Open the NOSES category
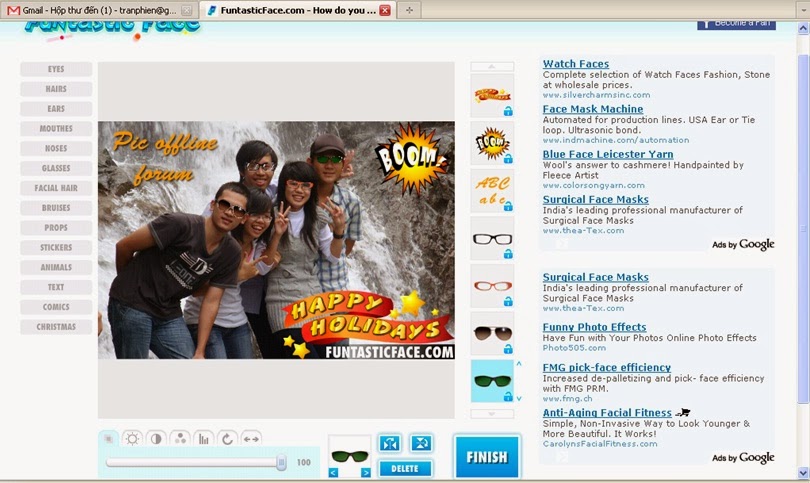 tap(56, 148)
